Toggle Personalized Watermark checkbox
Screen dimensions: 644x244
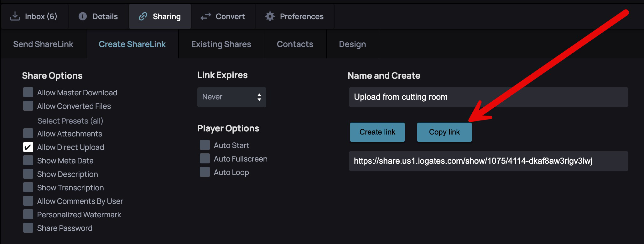28,215
